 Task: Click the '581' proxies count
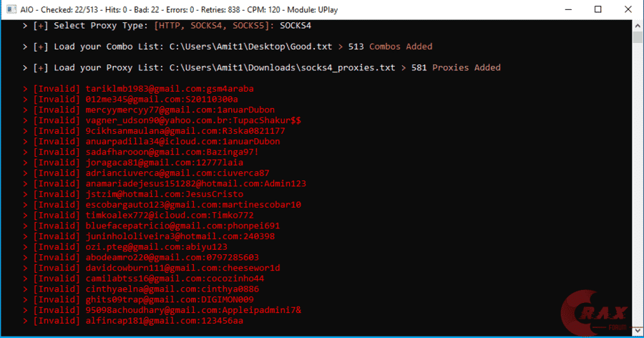[419, 67]
